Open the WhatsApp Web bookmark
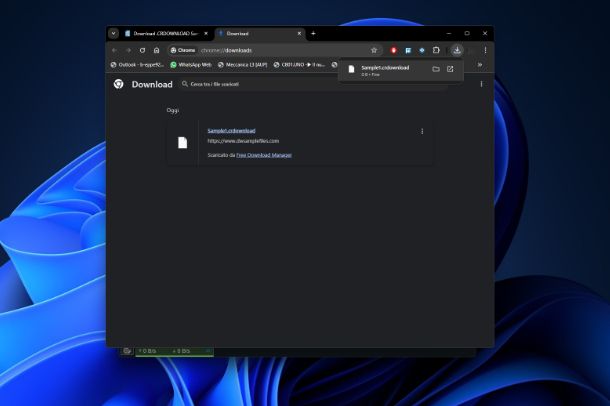 pyautogui.click(x=191, y=65)
